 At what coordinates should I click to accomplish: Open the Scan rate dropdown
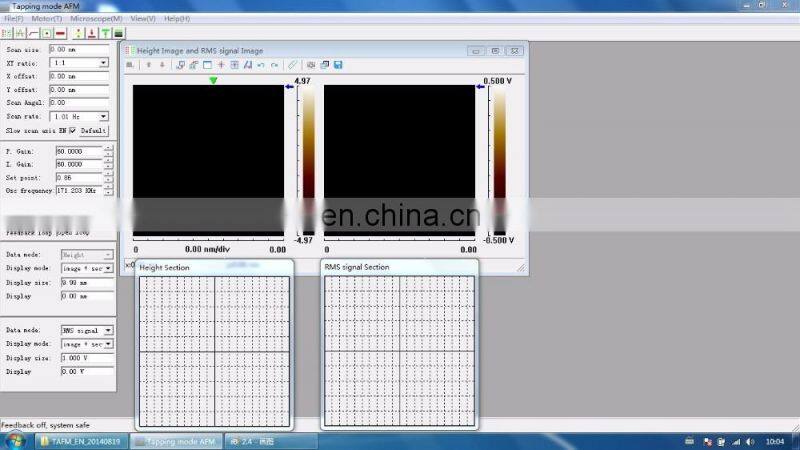[x=103, y=116]
